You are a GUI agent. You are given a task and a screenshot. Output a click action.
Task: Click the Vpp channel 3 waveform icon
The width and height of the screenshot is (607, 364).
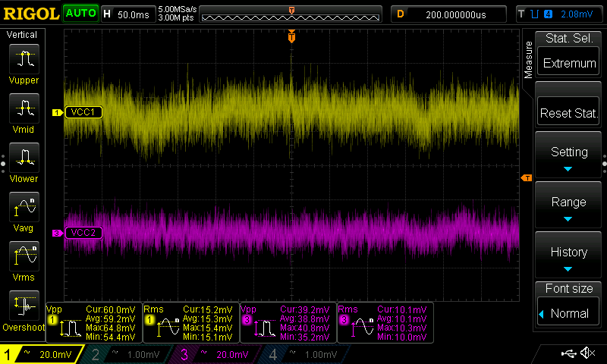click(x=264, y=328)
